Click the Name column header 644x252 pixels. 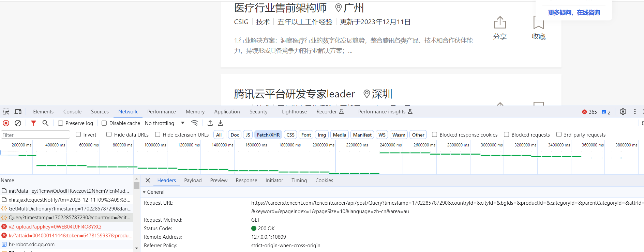(66, 180)
